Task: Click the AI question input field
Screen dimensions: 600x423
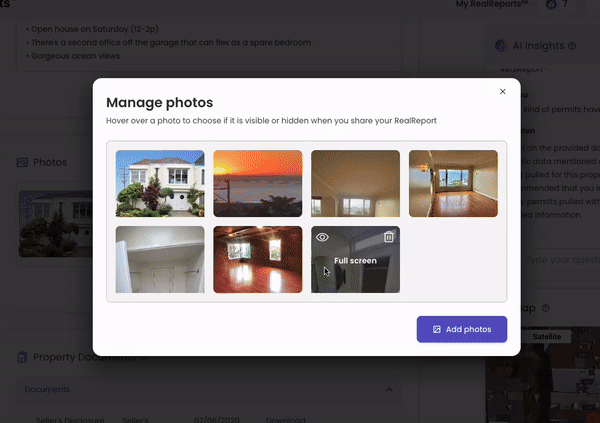Action: 561,260
